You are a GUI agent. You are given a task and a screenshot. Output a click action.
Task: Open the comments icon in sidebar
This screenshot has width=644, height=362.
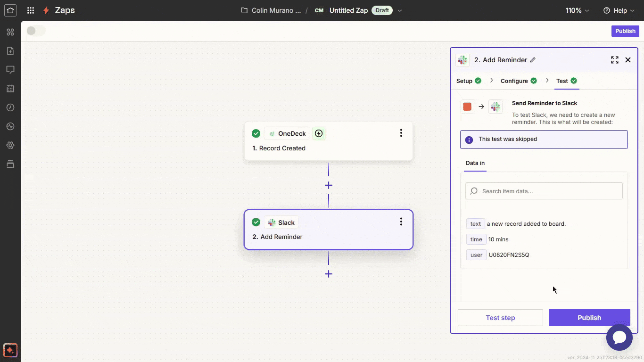10,70
